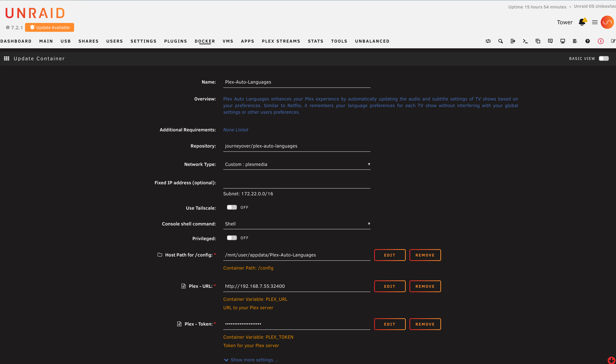Click the red power icon
Image resolution: width=616 pixels, height=364 pixels.
coord(601,41)
